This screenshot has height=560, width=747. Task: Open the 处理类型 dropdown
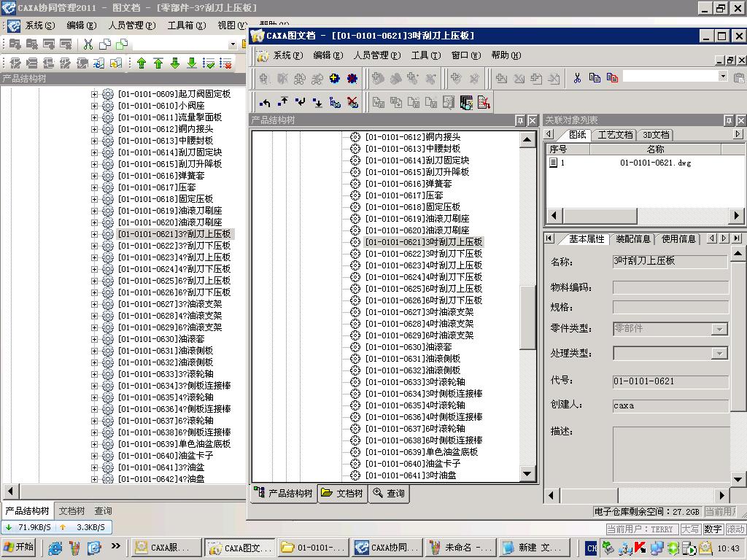click(x=719, y=354)
